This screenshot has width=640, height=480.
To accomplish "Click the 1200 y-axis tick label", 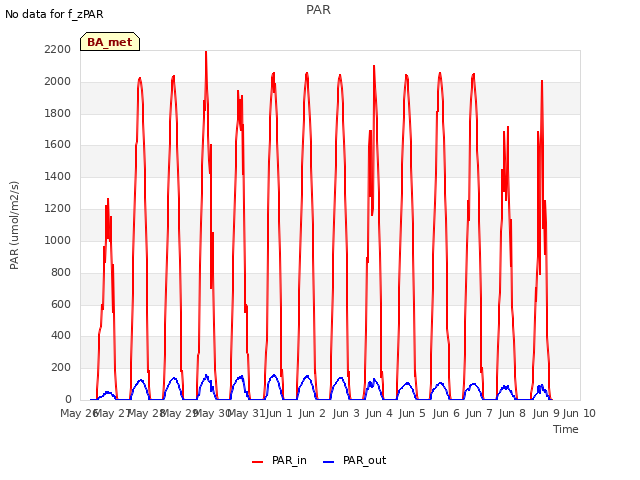I will click(58, 209).
